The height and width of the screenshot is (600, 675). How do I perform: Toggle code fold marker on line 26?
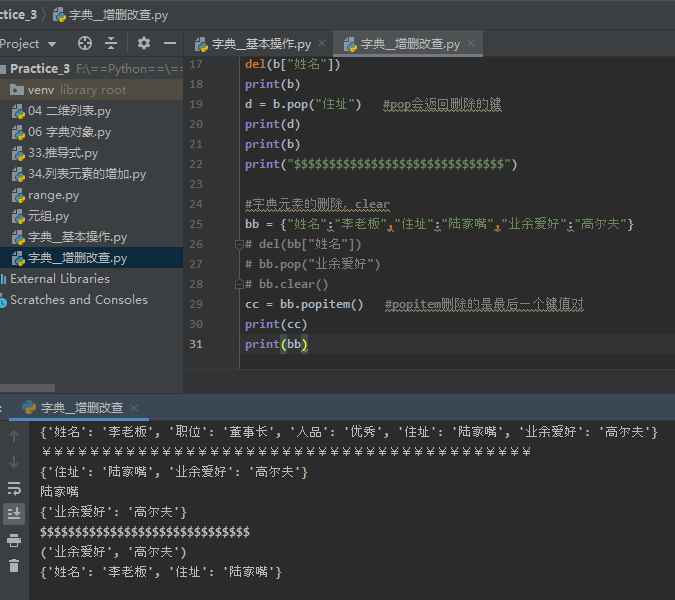239,244
